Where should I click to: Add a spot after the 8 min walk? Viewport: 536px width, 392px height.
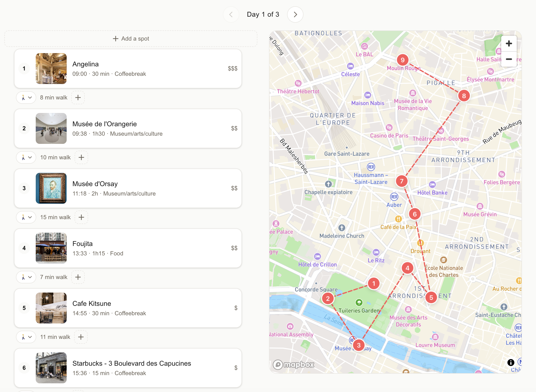pos(78,98)
